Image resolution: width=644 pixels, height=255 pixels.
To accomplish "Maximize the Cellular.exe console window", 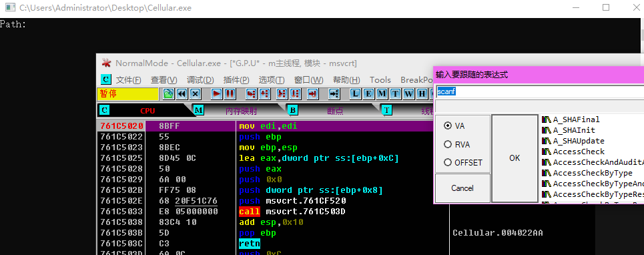I will click(x=606, y=7).
